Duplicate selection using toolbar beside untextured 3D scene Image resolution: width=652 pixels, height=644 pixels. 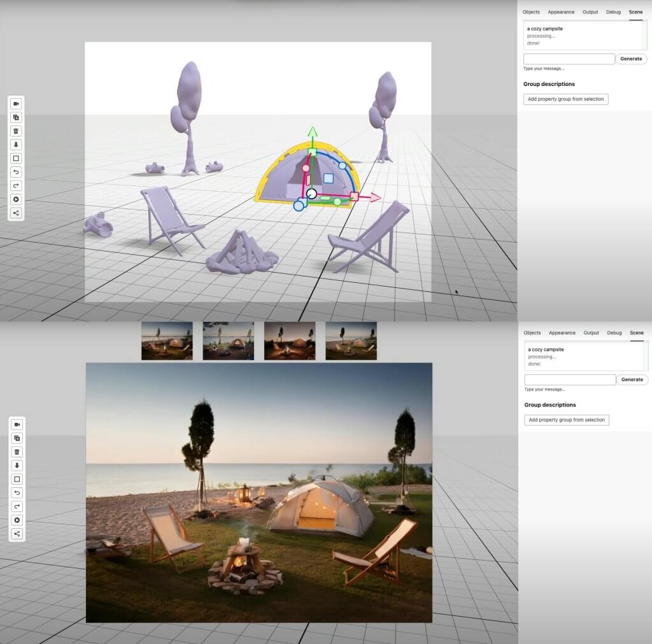pyautogui.click(x=17, y=117)
